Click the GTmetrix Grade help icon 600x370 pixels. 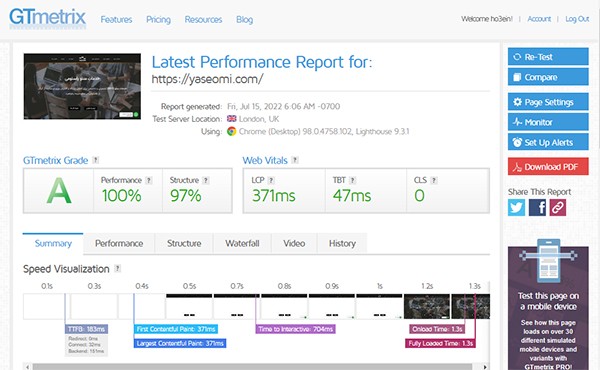coord(96,160)
